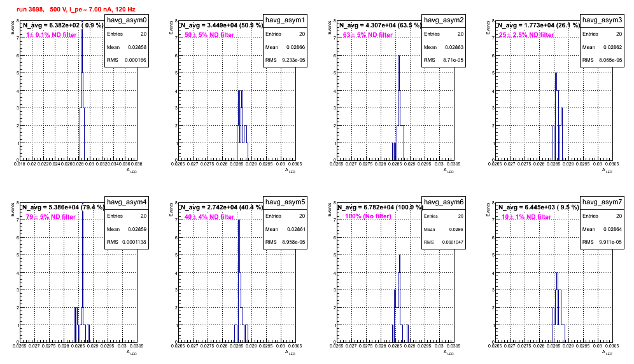
Task: Click the N_avg = 6.382e+02 label
Action: pyautogui.click(x=62, y=25)
